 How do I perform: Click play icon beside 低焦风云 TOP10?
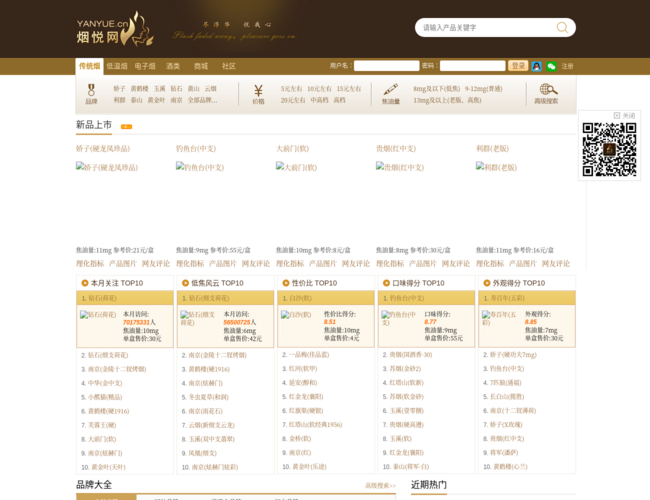pyautogui.click(x=185, y=283)
